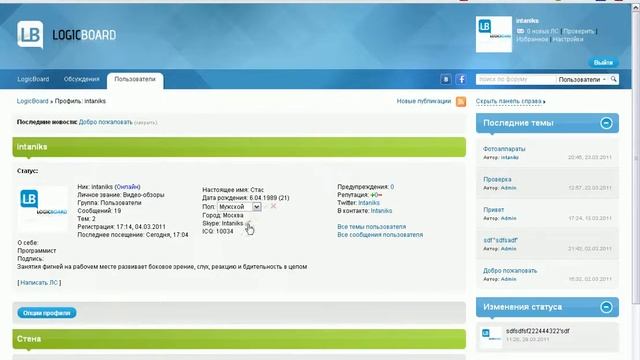The width and height of the screenshot is (640, 360).
Task: Open the gender dropdown Мужской
Action: (x=239, y=207)
